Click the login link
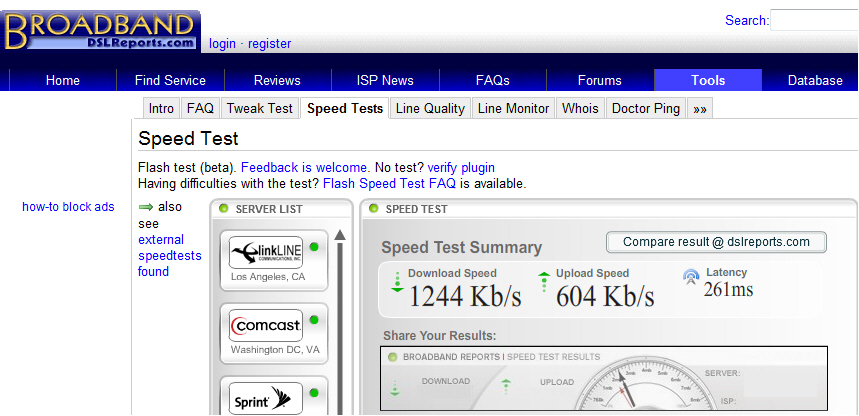This screenshot has width=859, height=416. point(222,44)
